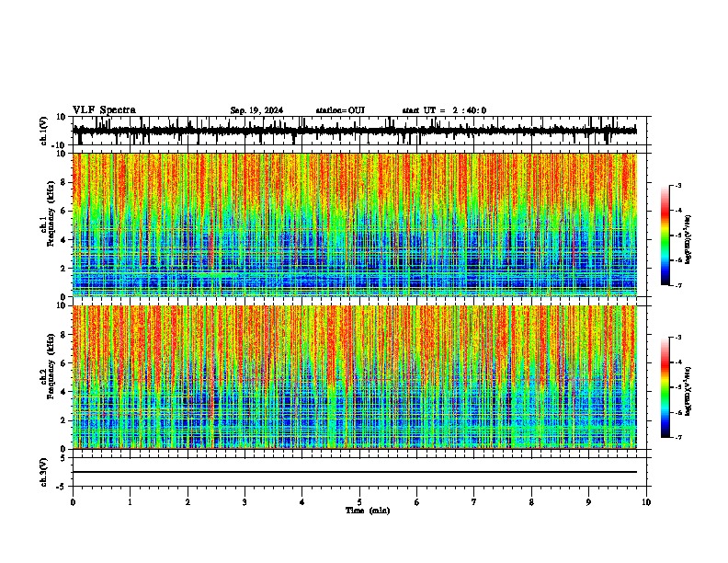Click the x-axis tick label '9'
Viewport: 728px width, 563px height.
(588, 501)
